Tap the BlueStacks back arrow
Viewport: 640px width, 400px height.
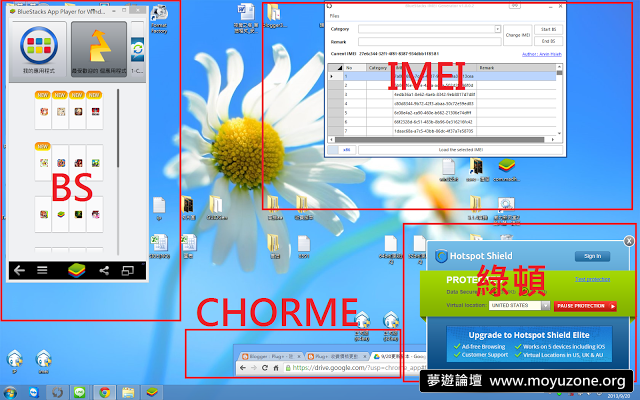(x=19, y=270)
